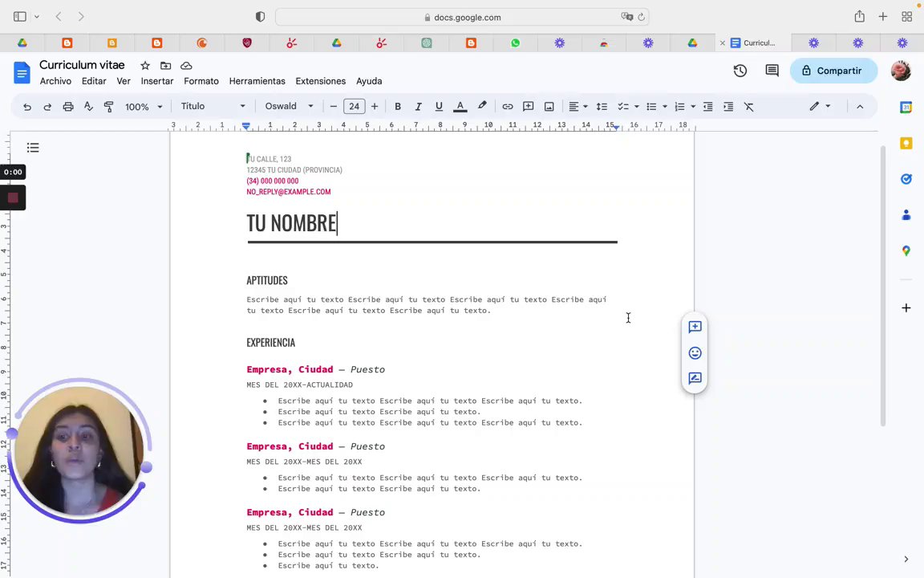Insert image using picture icon
Viewport: 924px width, 578px height.
click(549, 107)
